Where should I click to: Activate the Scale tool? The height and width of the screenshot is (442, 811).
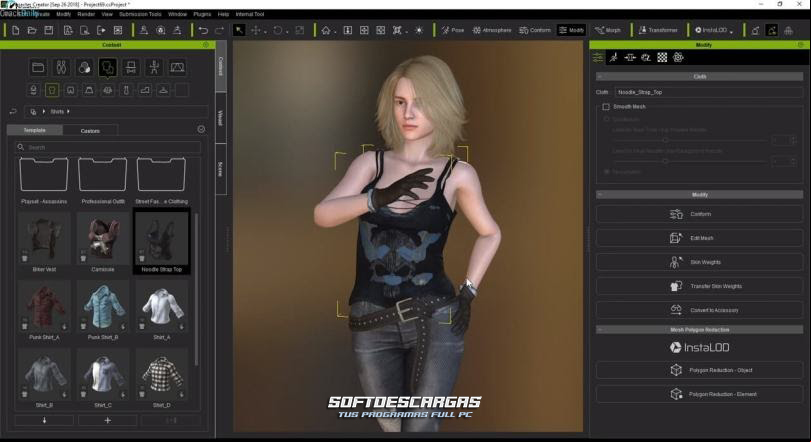coord(299,31)
